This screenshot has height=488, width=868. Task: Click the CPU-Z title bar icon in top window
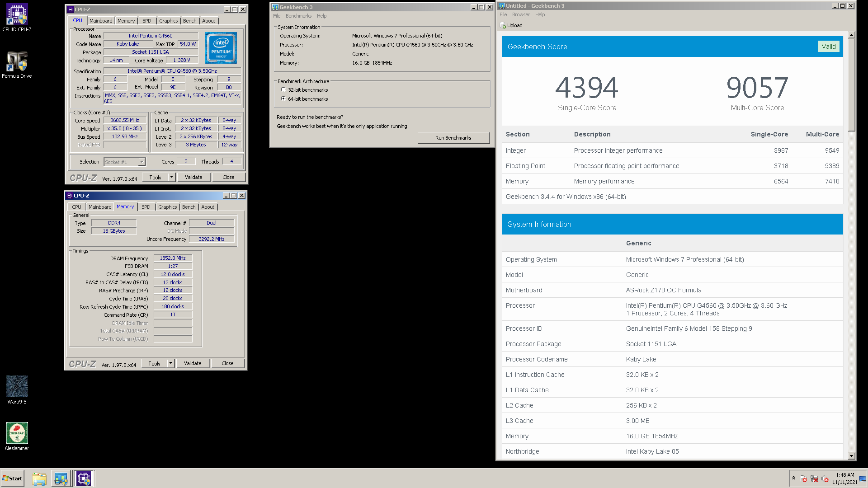(70, 9)
